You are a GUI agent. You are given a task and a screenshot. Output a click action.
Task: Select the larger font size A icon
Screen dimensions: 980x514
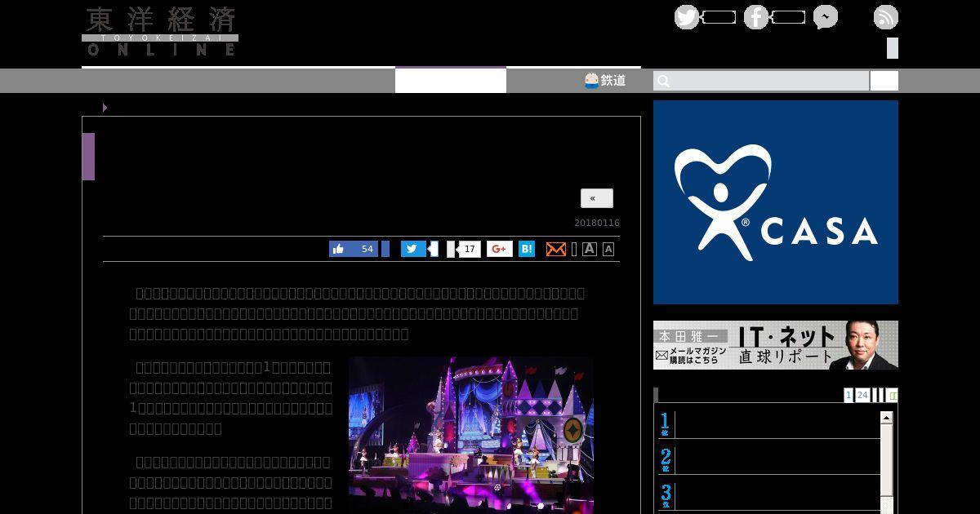pos(590,249)
